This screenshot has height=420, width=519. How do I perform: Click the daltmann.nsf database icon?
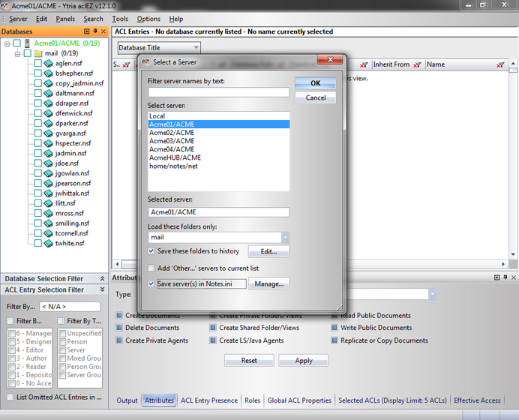tap(48, 93)
